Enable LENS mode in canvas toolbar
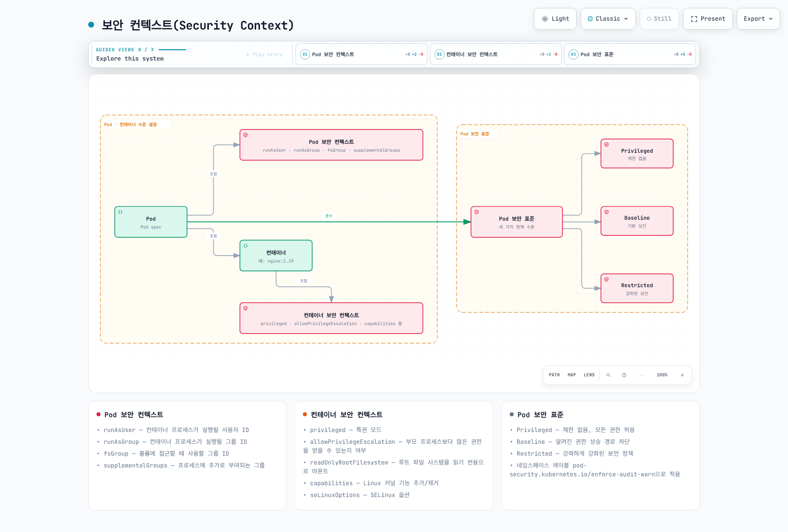 click(589, 375)
